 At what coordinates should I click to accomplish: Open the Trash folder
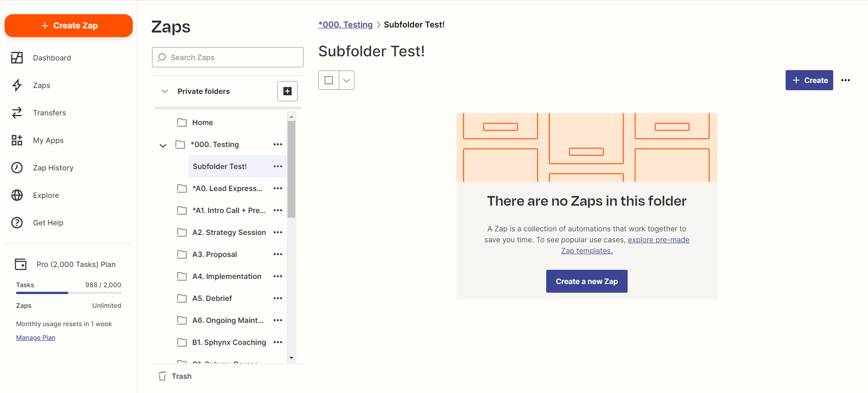click(182, 376)
